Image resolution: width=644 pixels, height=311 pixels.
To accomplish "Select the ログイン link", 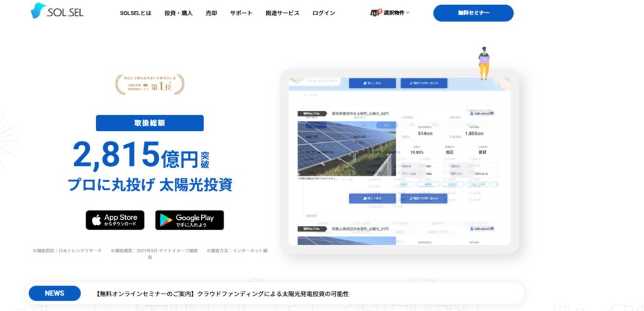I will click(x=324, y=13).
